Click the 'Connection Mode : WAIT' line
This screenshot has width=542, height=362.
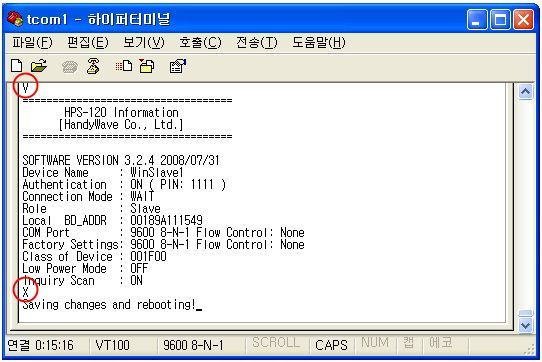click(x=88, y=196)
